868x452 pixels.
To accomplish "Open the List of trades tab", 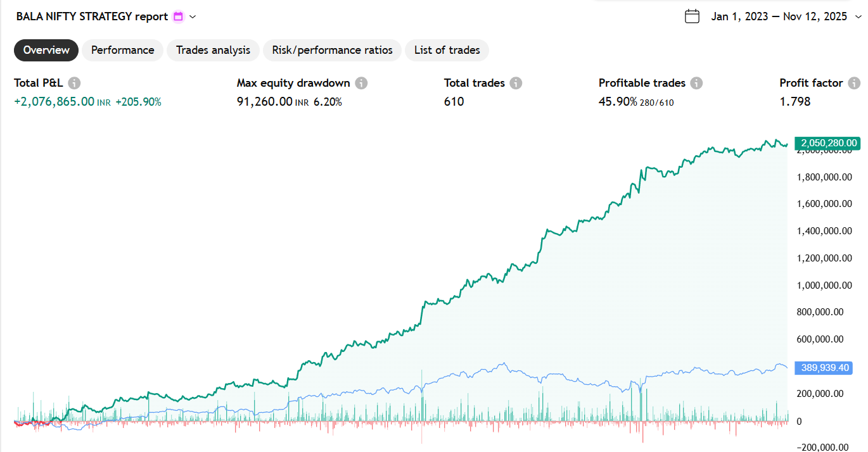I will 447,50.
